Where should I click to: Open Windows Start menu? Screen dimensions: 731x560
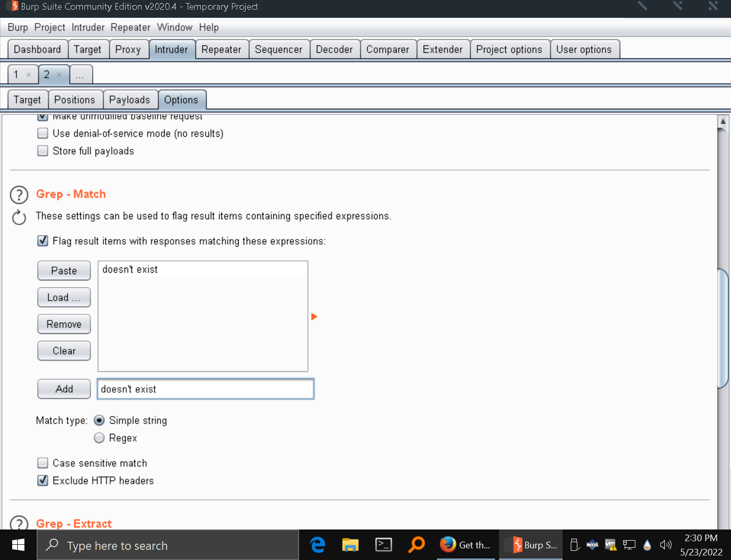tap(18, 545)
